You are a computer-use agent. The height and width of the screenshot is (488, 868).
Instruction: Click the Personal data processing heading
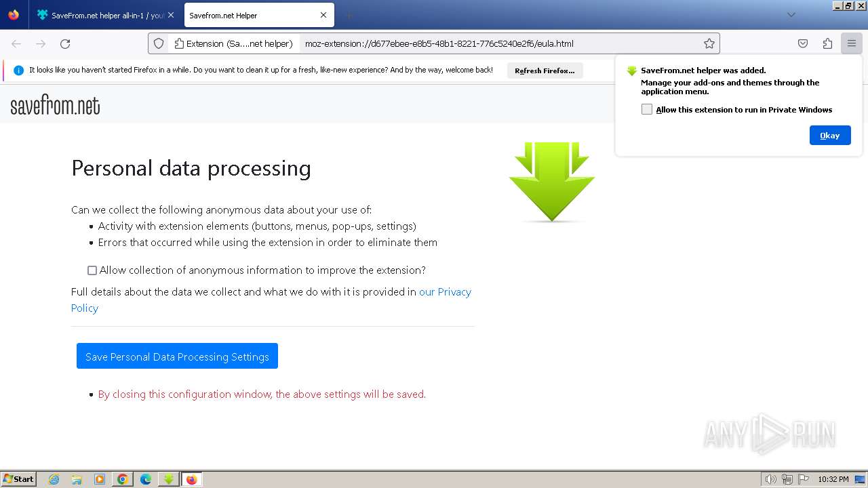click(x=191, y=168)
